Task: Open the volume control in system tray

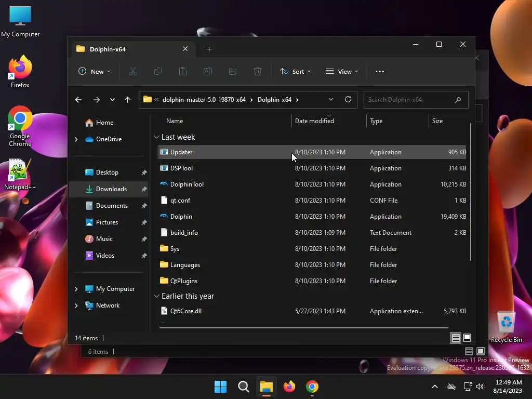Action: [x=480, y=387]
